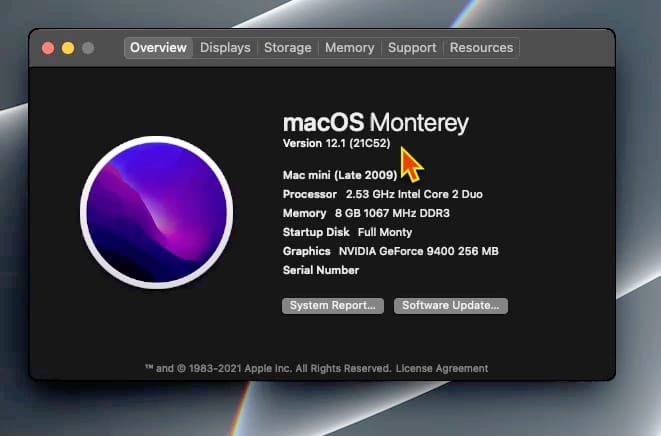Click the Serial Number label
The image size is (661, 436).
click(x=321, y=270)
